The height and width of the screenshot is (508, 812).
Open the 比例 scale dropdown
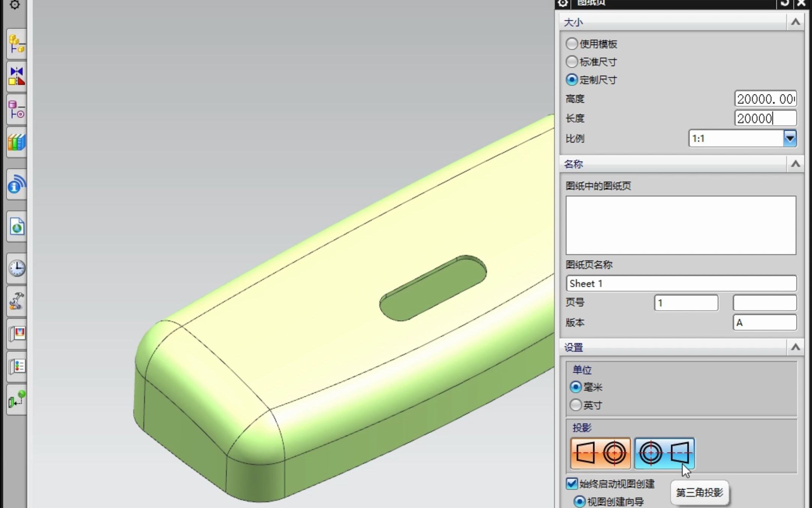790,138
